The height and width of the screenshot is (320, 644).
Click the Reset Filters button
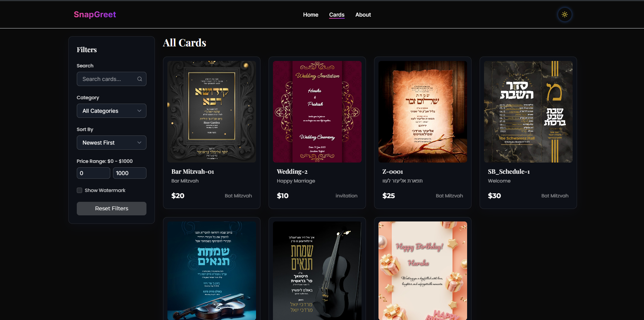point(112,209)
